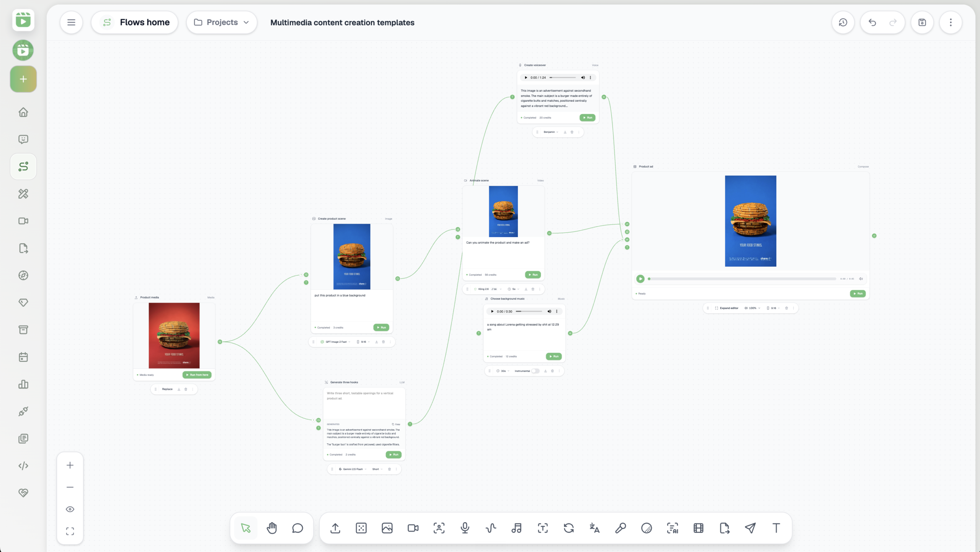The image size is (980, 552).
Task: Open the analytics bar chart sidebar item
Action: click(23, 384)
